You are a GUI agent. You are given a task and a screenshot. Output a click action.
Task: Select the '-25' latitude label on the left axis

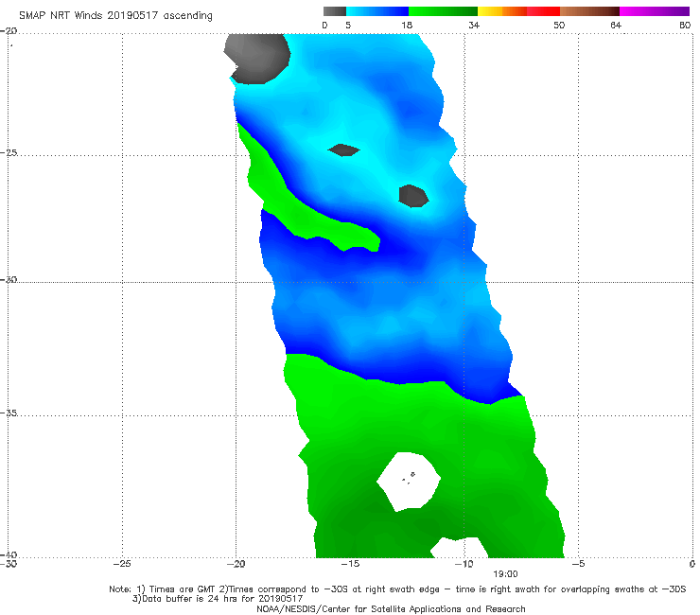9,152
